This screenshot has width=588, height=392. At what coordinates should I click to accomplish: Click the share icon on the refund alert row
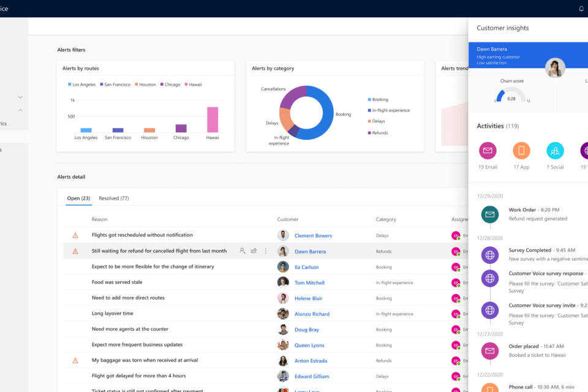[x=254, y=251]
